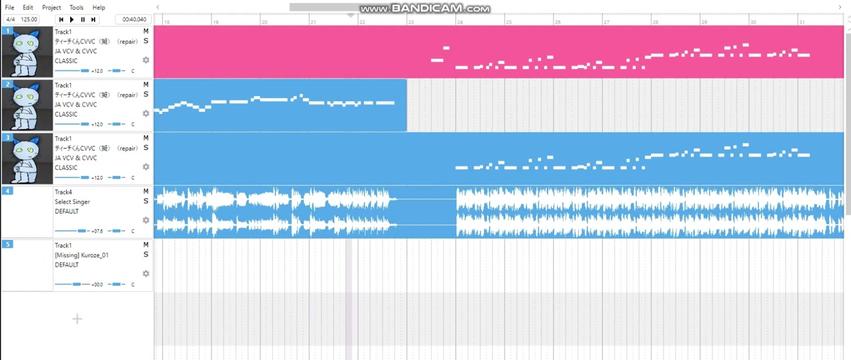This screenshot has width=851, height=360.
Task: Select track number 4 badge
Action: pos(7,191)
